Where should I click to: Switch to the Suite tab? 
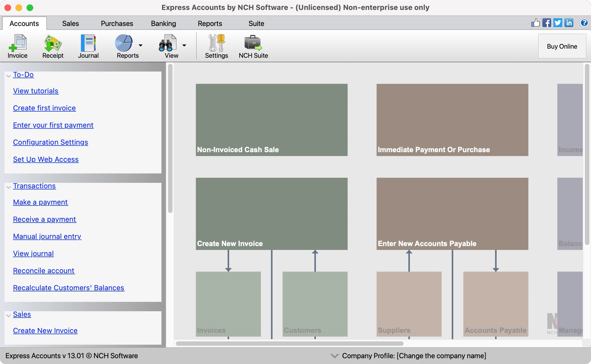[256, 23]
